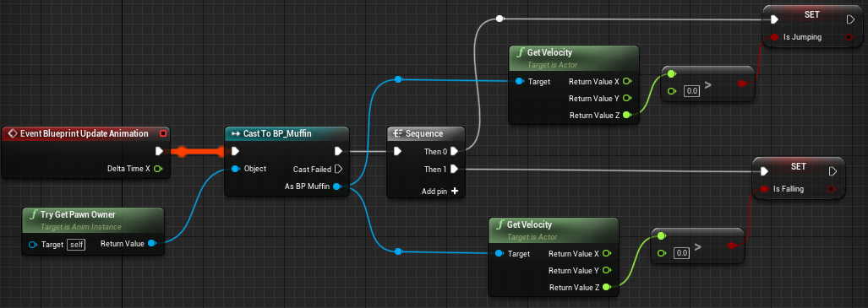Click the Cast Failed exec pin
This screenshot has height=308, width=868.
(339, 169)
